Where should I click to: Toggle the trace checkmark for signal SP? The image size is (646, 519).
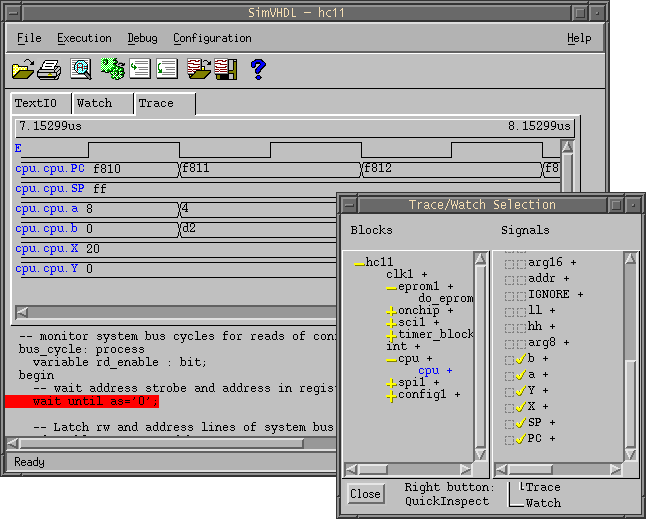pyautogui.click(x=519, y=423)
